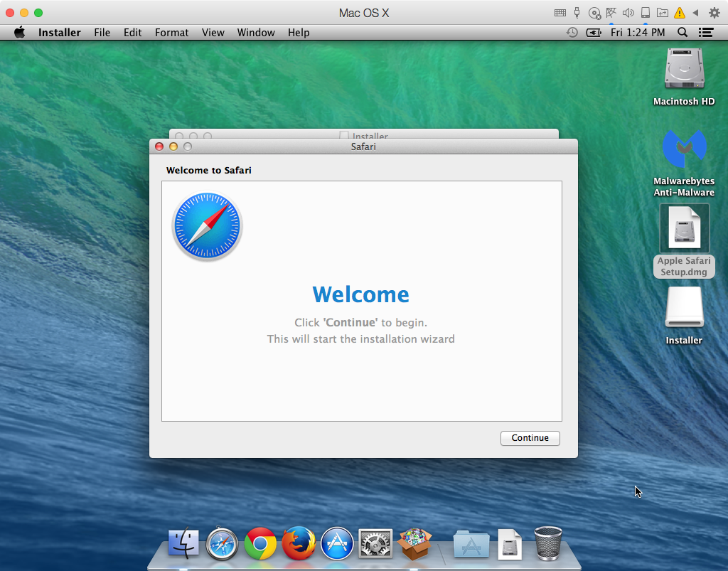The image size is (728, 571).
Task: Select the Installer volume on desktop
Action: pyautogui.click(x=684, y=309)
